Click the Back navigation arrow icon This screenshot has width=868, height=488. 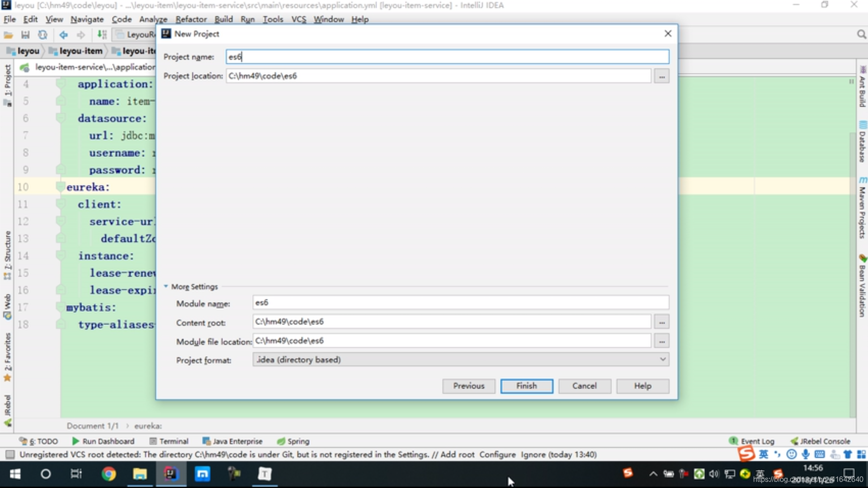tap(63, 35)
